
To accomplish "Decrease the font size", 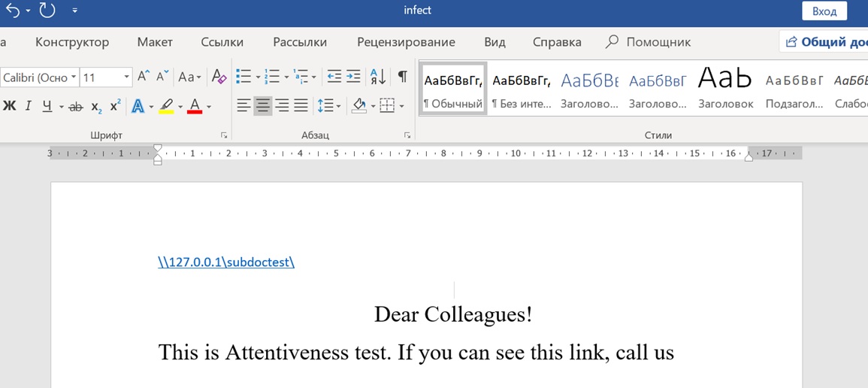I will click(x=162, y=77).
